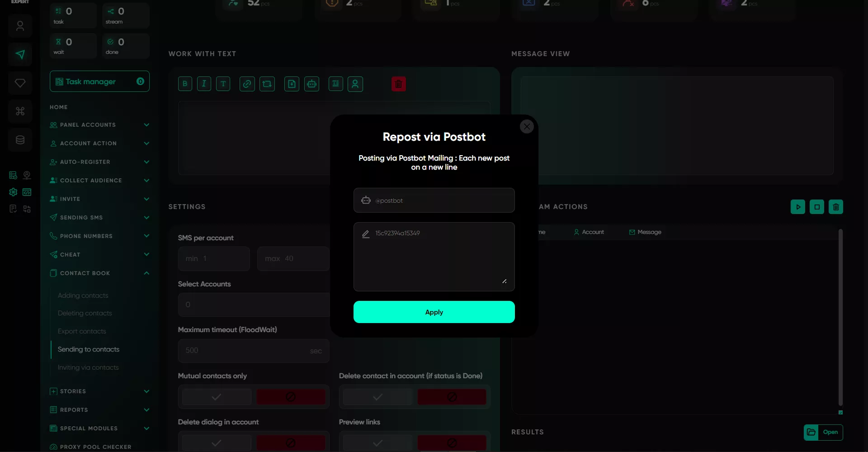The height and width of the screenshot is (452, 868).
Task: Collapse the Contact Book section
Action: pos(99,273)
